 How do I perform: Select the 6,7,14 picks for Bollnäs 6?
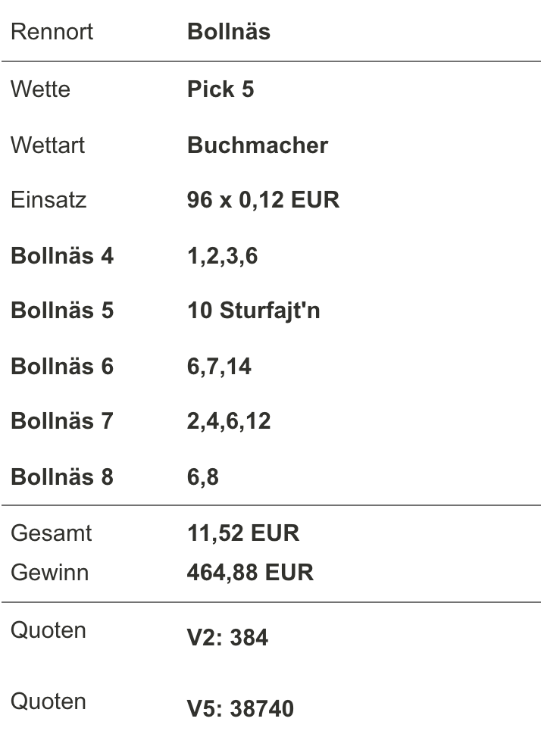click(x=219, y=367)
